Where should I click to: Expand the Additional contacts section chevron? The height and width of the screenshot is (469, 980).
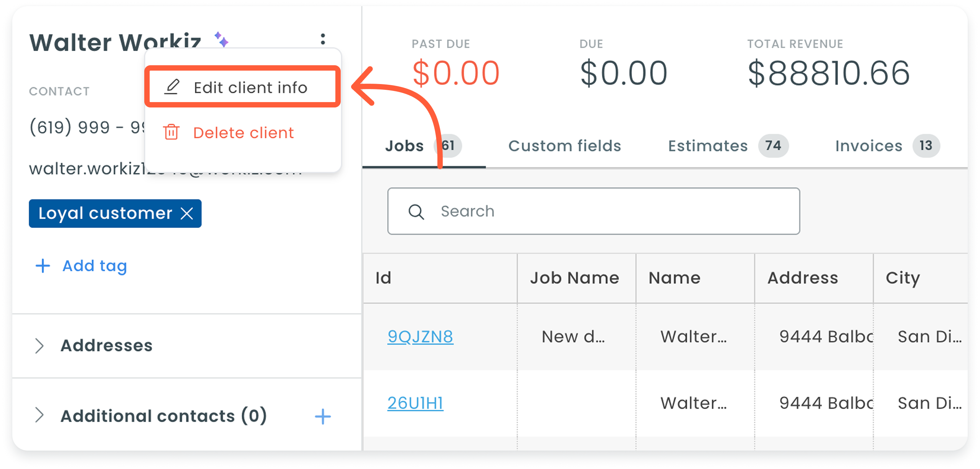pos(39,415)
